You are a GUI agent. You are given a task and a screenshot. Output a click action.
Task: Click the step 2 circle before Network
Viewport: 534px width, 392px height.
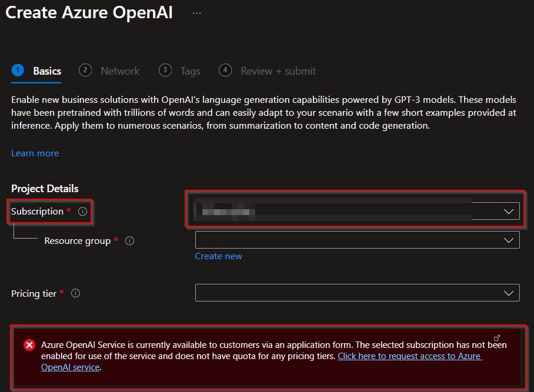click(x=85, y=71)
